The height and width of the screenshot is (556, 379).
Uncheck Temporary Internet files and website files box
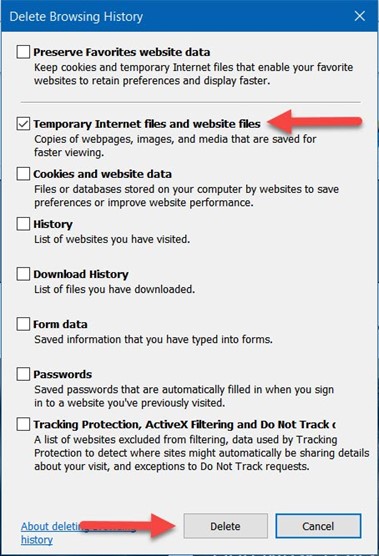(x=23, y=124)
